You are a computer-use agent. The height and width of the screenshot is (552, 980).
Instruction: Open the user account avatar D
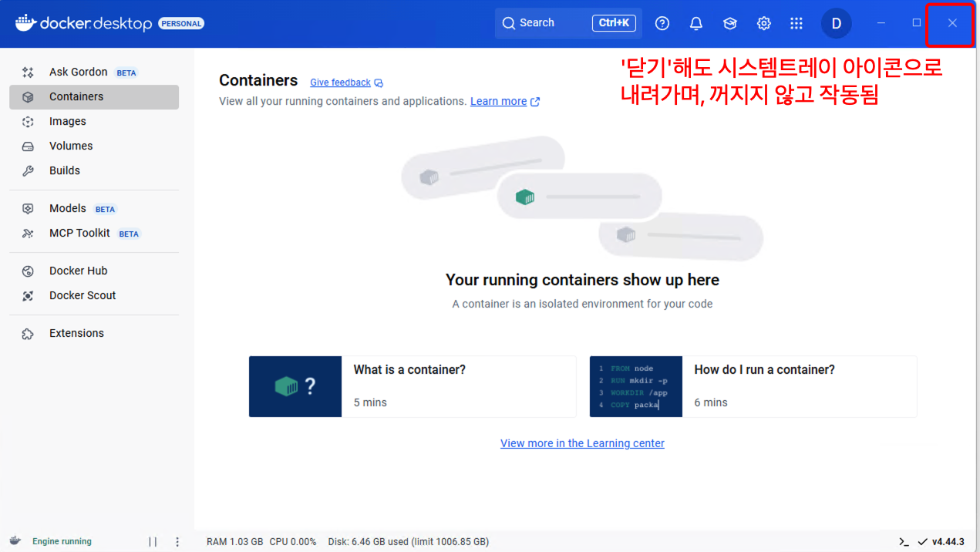(837, 23)
